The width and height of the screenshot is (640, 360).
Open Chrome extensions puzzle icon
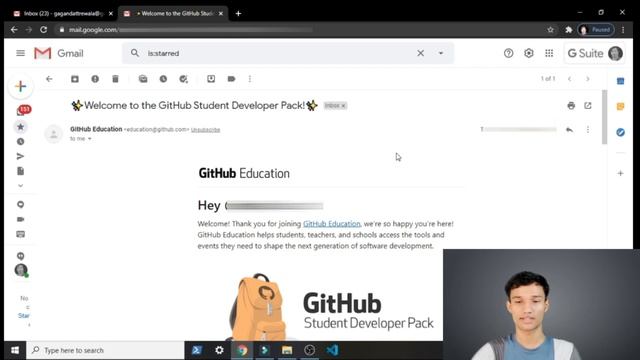pyautogui.click(x=569, y=29)
